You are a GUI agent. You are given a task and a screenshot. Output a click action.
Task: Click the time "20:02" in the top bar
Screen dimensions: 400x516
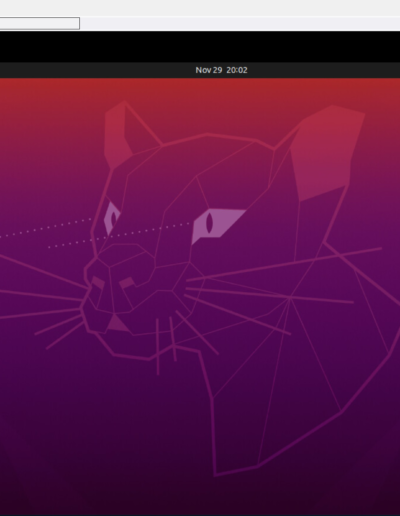click(237, 70)
